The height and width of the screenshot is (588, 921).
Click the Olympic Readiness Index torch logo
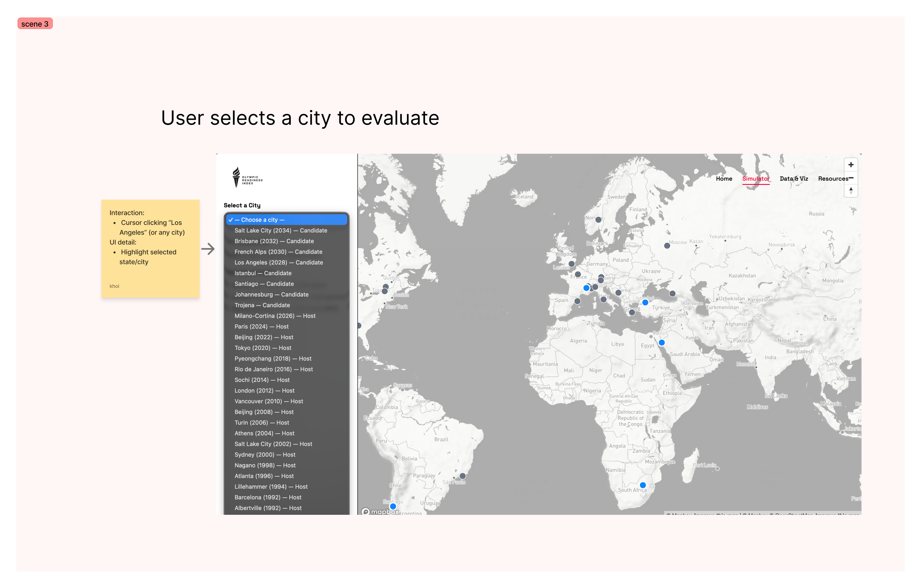click(247, 177)
